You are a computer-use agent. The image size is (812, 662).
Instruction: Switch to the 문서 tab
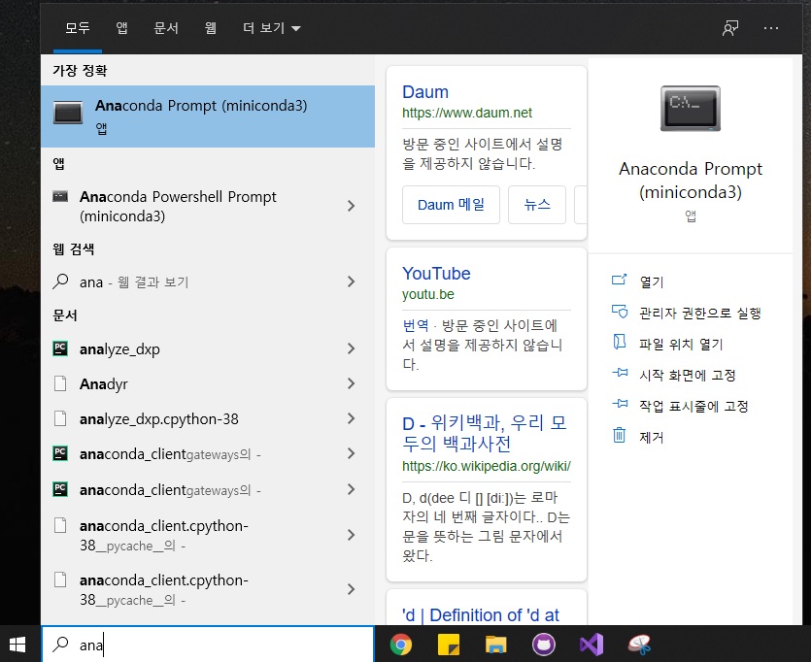click(x=166, y=28)
